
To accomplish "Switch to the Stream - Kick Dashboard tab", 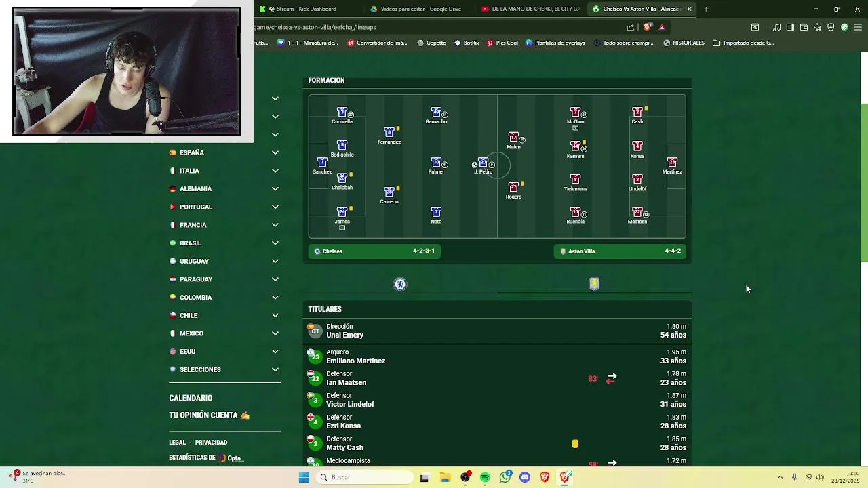I will coord(307,9).
